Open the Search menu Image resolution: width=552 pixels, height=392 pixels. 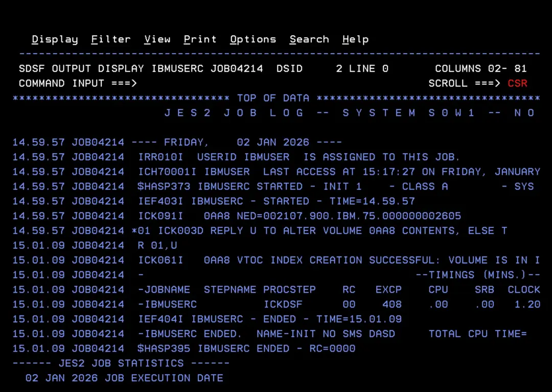[309, 39]
